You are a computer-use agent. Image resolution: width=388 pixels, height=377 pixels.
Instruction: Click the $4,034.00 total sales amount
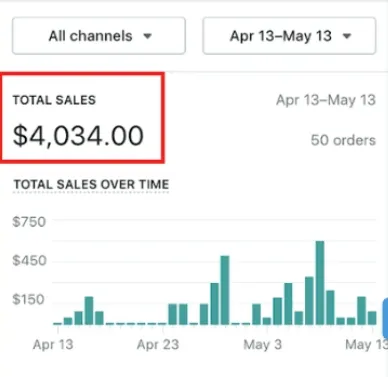[78, 136]
